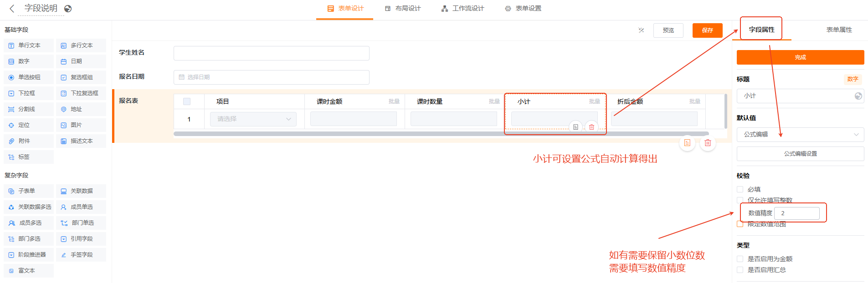Click the globe icon in 标题 input
868x283 pixels.
click(x=858, y=96)
